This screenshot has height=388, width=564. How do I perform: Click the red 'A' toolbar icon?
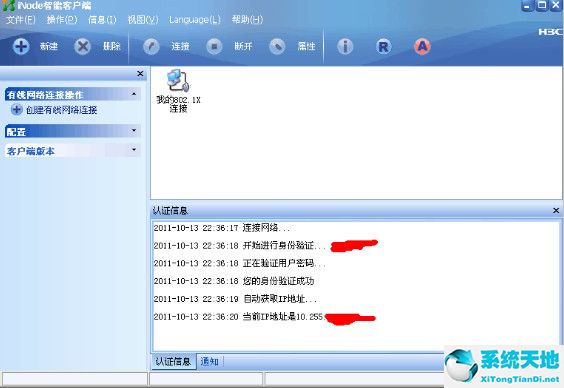point(422,46)
